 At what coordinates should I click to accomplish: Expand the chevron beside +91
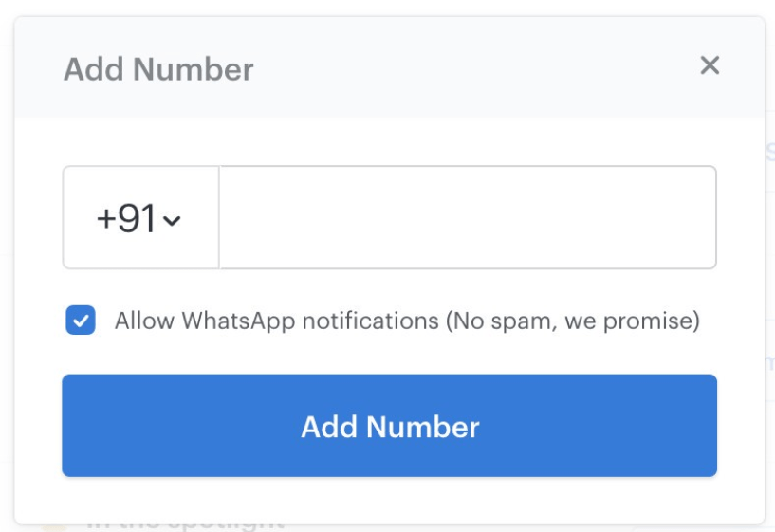172,220
